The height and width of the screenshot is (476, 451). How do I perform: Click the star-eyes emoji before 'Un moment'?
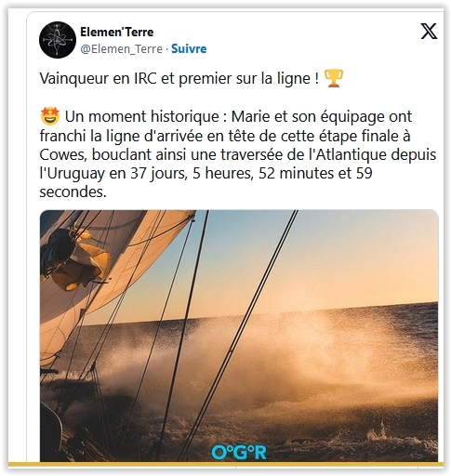pyautogui.click(x=50, y=116)
